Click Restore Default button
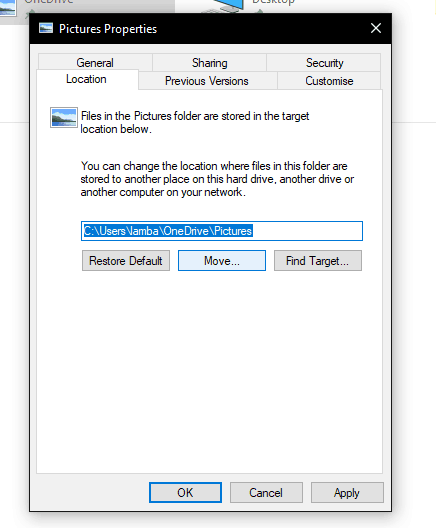 pos(126,261)
